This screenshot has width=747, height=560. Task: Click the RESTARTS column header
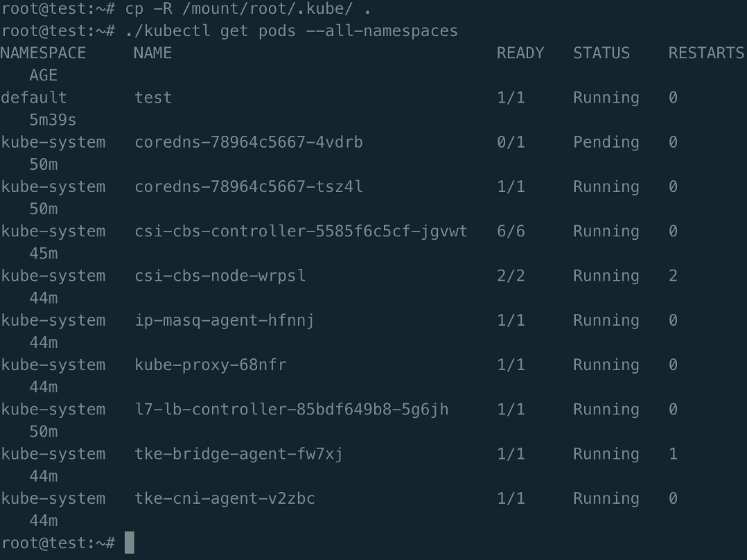pos(706,53)
